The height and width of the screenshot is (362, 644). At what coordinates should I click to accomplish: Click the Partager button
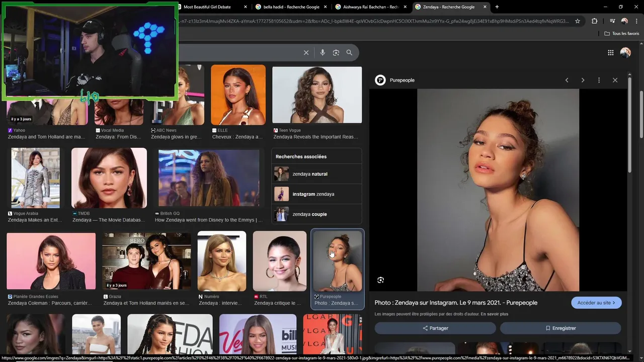click(435, 328)
